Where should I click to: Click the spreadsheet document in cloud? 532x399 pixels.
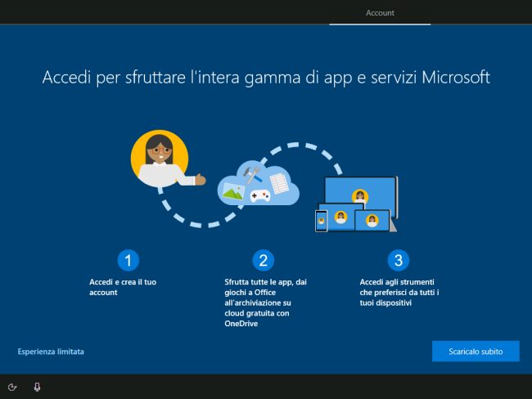pyautogui.click(x=279, y=183)
